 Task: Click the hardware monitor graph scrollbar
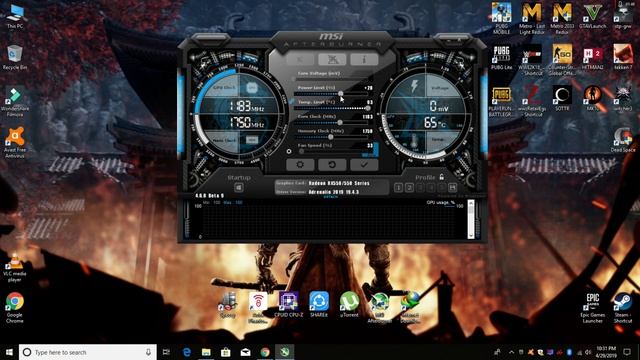click(x=471, y=219)
